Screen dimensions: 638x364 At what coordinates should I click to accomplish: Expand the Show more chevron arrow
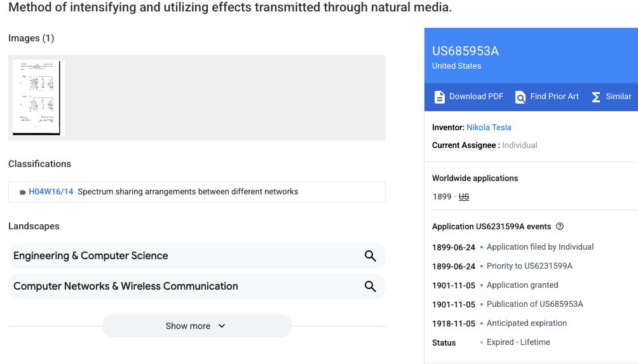point(222,326)
